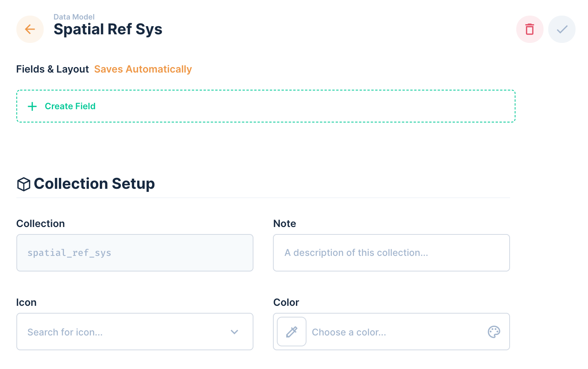Click the Note description input
The width and height of the screenshot is (588, 369).
tap(391, 253)
